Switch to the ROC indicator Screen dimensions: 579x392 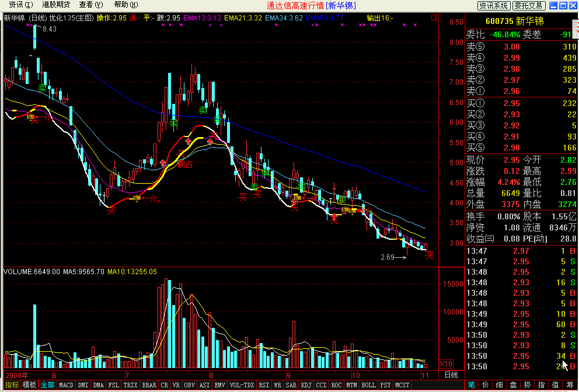336,385
